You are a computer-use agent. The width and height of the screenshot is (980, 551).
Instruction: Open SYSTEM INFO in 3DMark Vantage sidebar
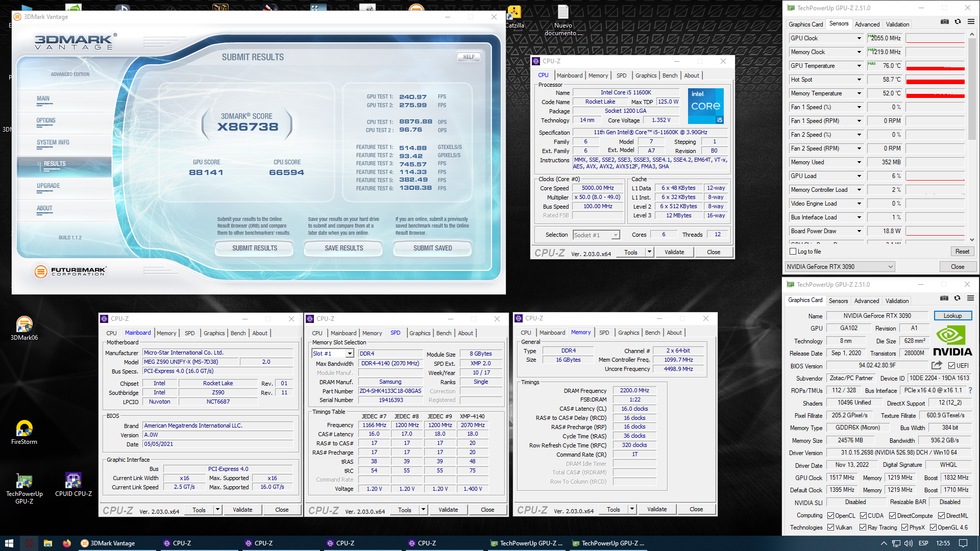click(x=53, y=143)
